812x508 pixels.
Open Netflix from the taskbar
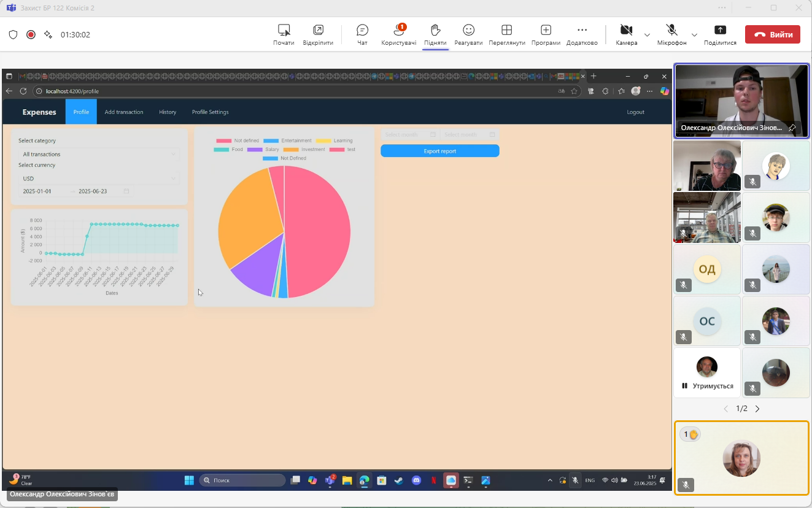coord(434,480)
